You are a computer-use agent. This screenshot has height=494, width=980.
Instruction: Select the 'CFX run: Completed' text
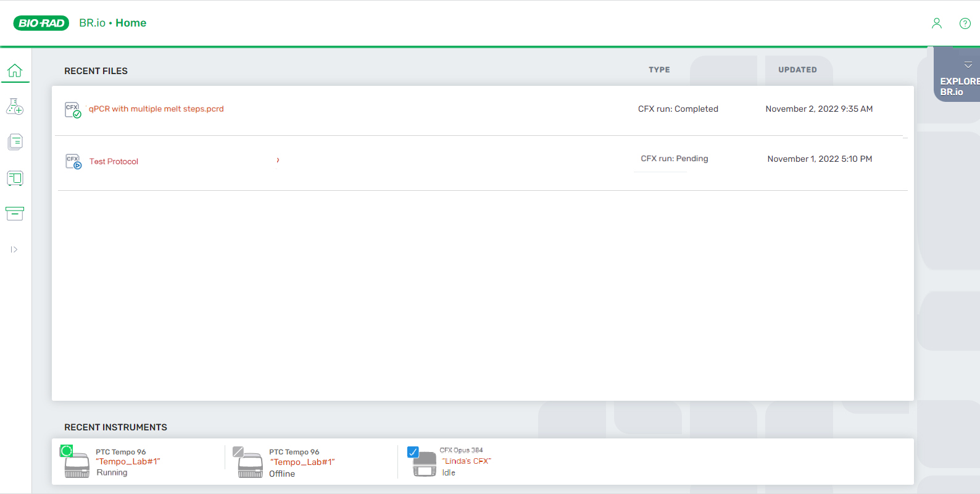click(678, 109)
